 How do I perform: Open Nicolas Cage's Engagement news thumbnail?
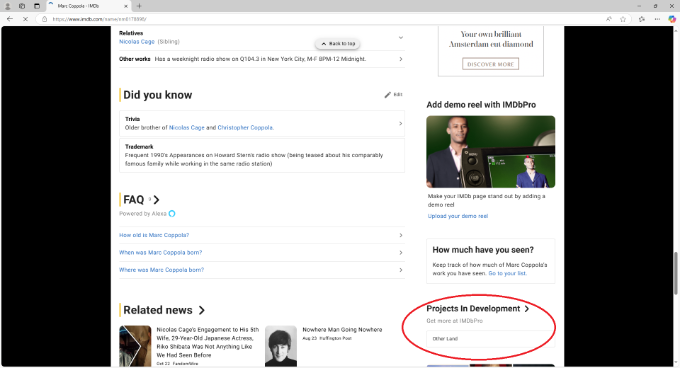tap(135, 346)
